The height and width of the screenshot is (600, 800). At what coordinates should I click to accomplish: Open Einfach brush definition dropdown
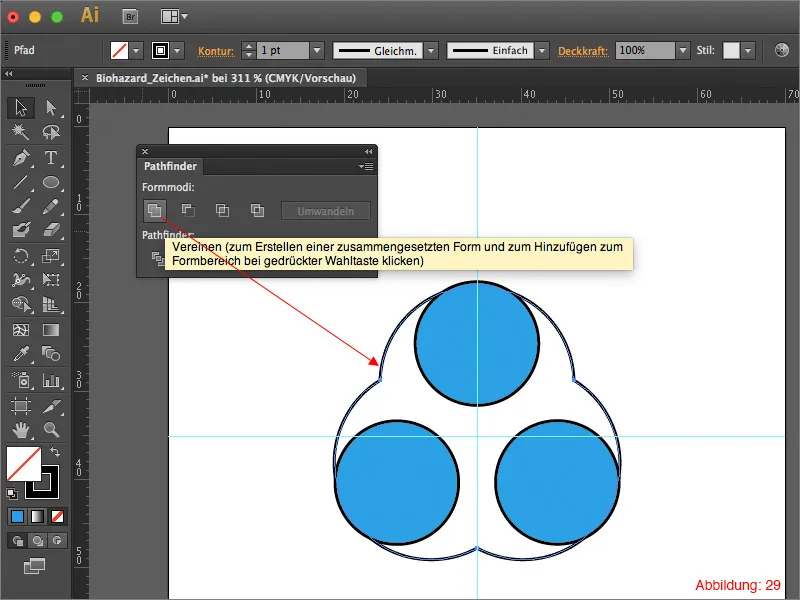tap(542, 51)
